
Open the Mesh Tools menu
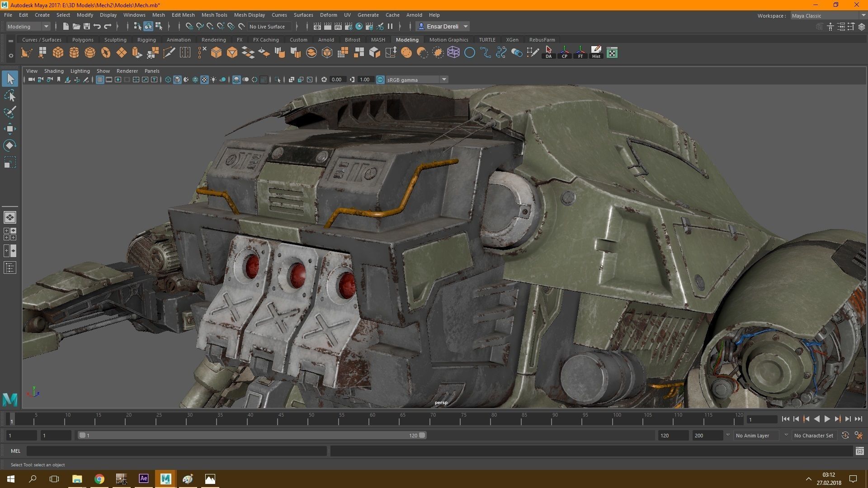click(214, 15)
